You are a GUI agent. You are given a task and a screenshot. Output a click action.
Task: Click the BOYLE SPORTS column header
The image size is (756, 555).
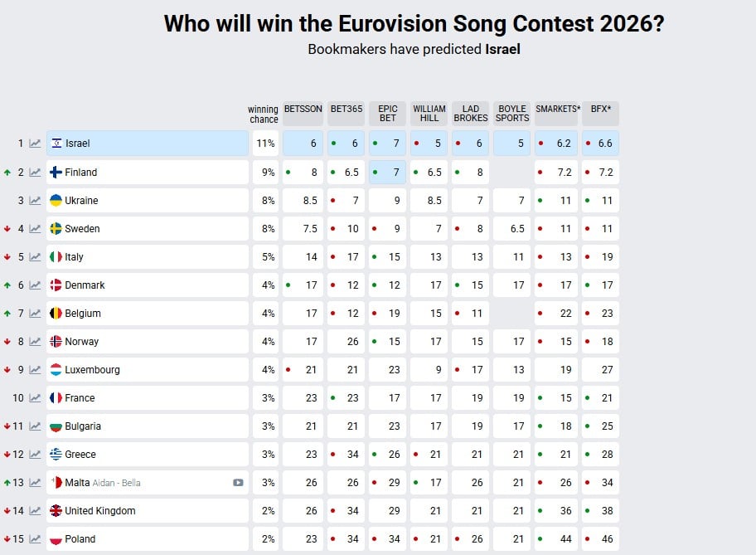(x=511, y=114)
